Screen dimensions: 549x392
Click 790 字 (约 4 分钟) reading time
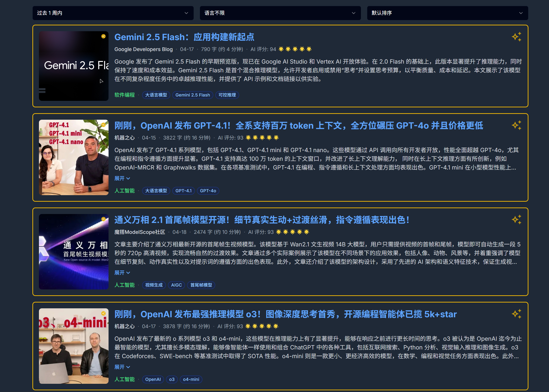tap(222, 49)
